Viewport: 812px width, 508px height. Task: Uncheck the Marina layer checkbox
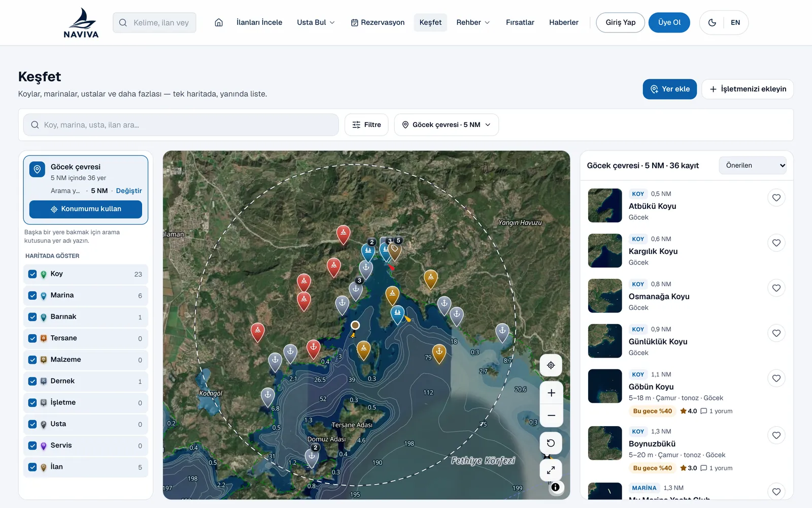(32, 295)
